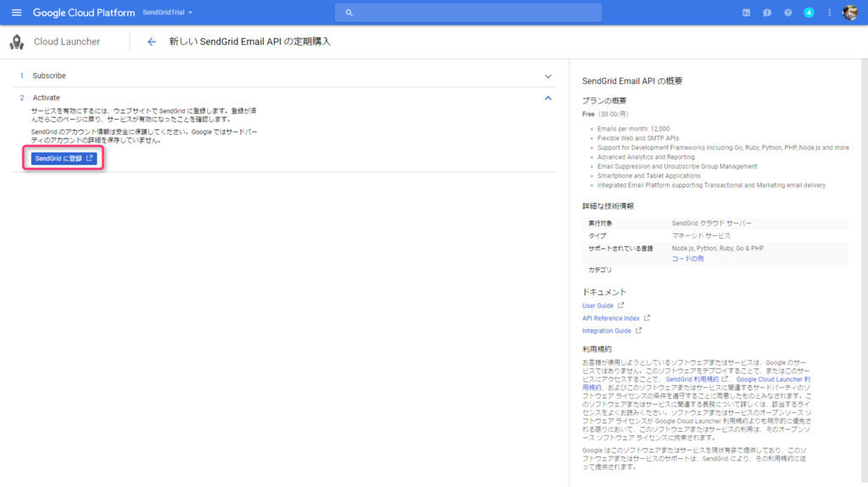Open the send feedback icon

(x=766, y=12)
